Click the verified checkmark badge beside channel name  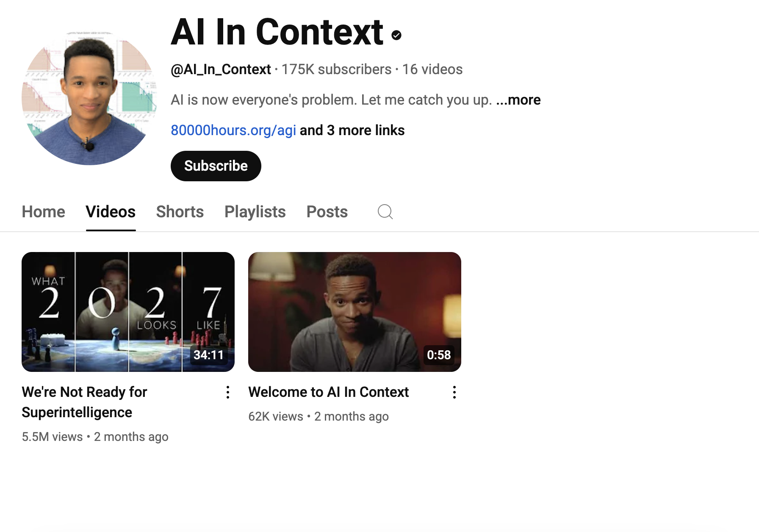pyautogui.click(x=396, y=35)
